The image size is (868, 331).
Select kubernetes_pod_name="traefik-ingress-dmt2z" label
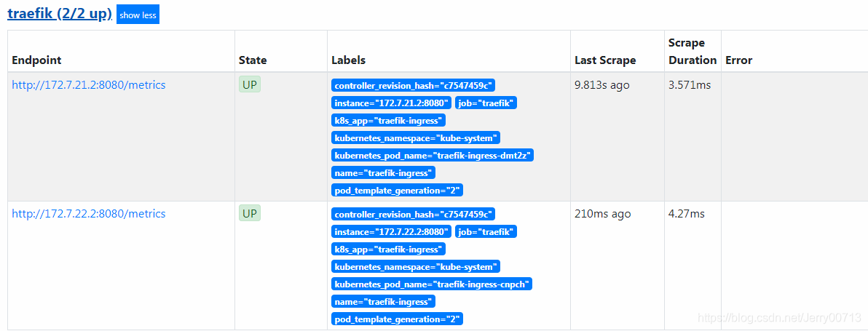tap(433, 155)
